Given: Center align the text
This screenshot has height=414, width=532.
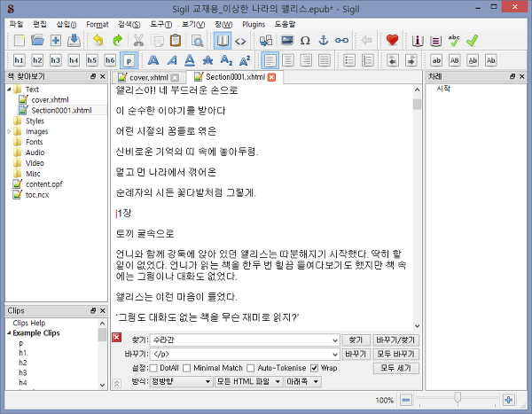Looking at the screenshot, I should coord(288,60).
